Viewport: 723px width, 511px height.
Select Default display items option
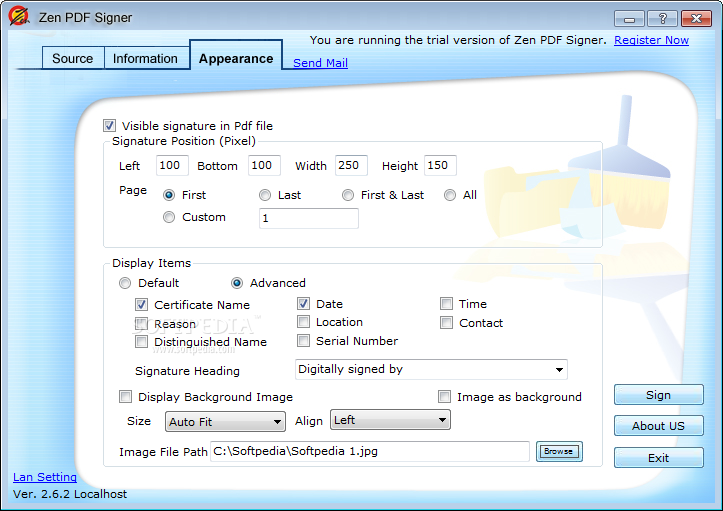tap(125, 283)
